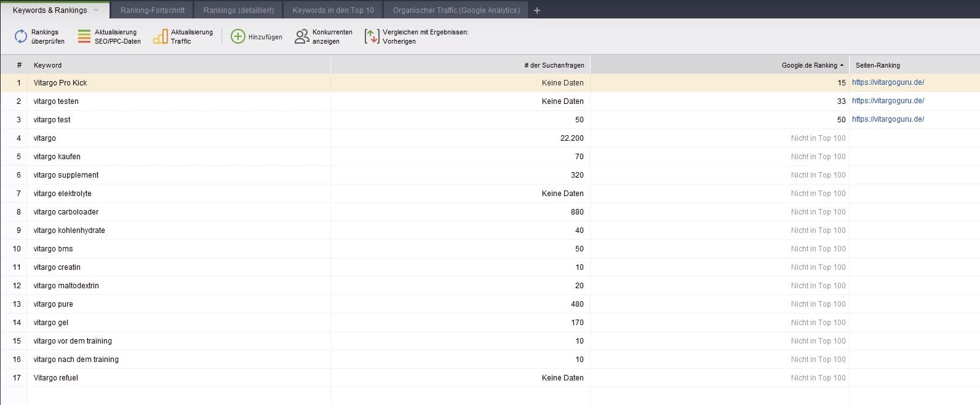Screen dimensions: 980x405
Task: Open the vitargoguru.de link in the vitargo test row
Action: pos(888,119)
